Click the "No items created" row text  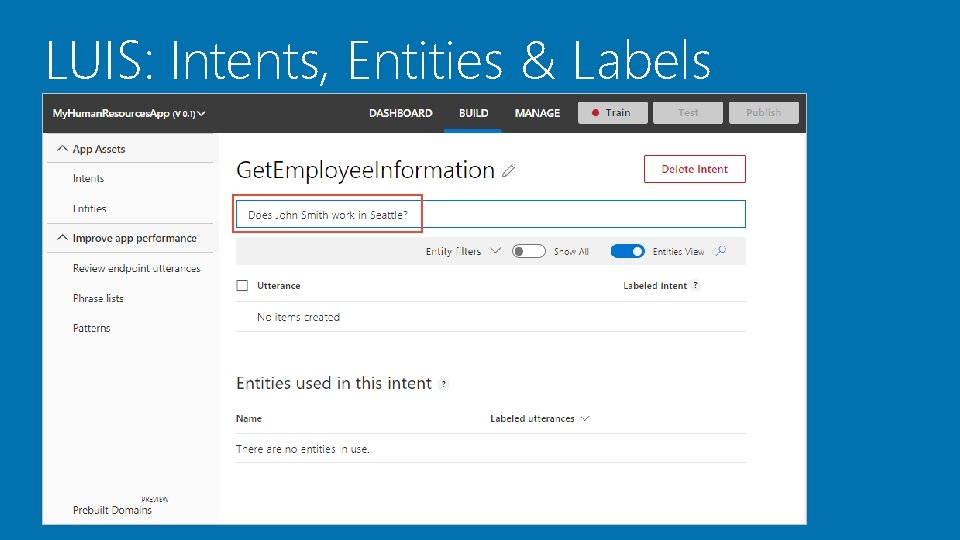point(298,317)
